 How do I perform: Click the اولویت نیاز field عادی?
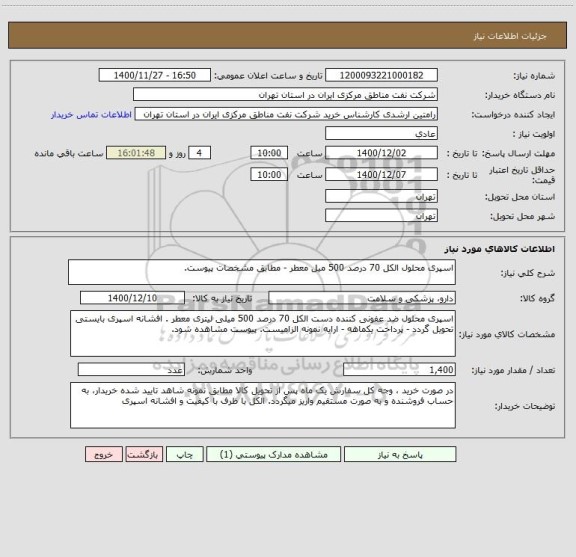381,133
